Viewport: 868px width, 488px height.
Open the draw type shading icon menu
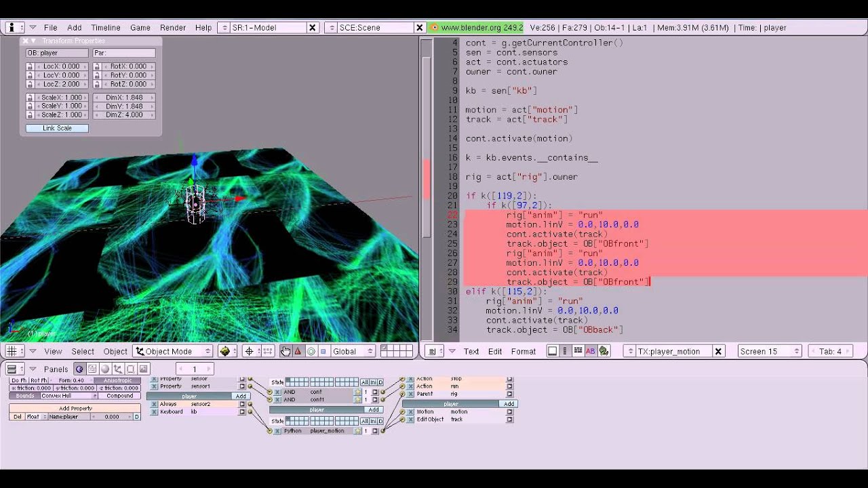point(227,351)
